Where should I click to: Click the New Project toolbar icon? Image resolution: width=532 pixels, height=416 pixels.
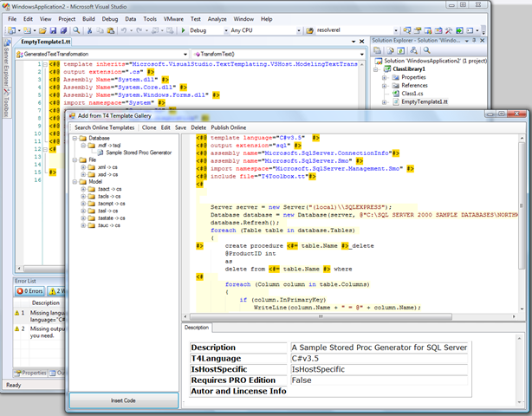pyautogui.click(x=12, y=30)
